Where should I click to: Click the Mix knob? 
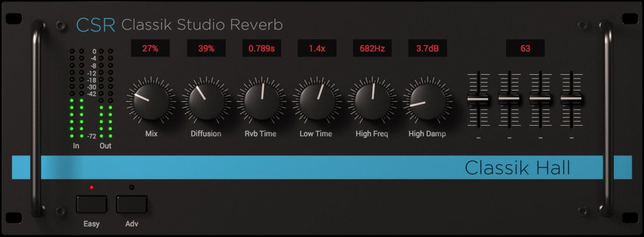151,101
